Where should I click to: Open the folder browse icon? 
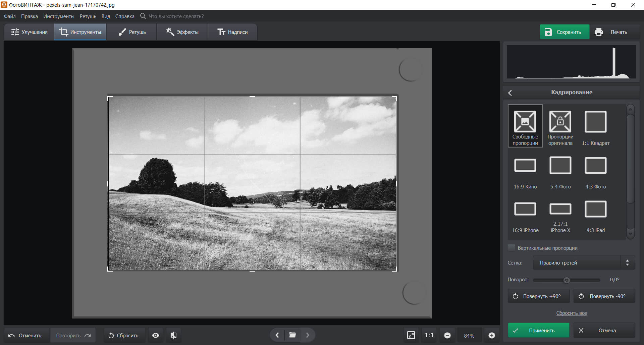pyautogui.click(x=292, y=335)
